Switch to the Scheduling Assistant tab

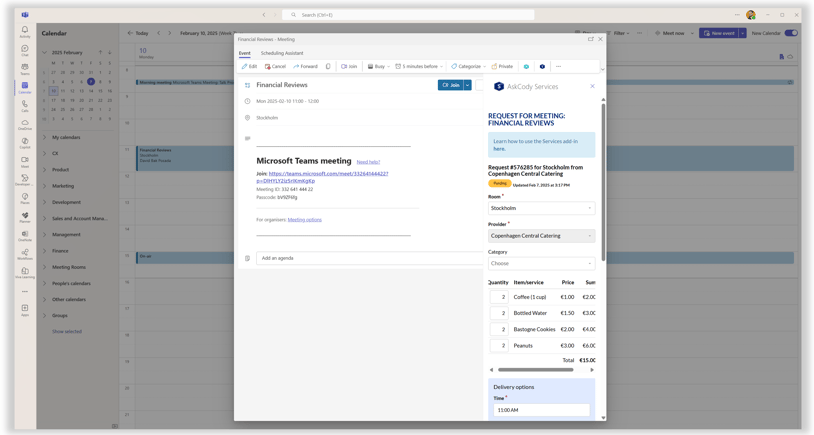point(282,53)
